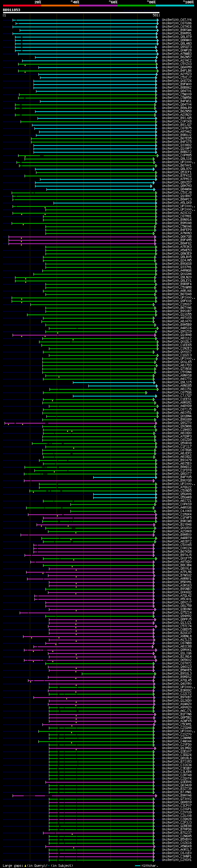Click the UniRef100_C6TB75 label
197x868 pixels.
pos(177,128)
